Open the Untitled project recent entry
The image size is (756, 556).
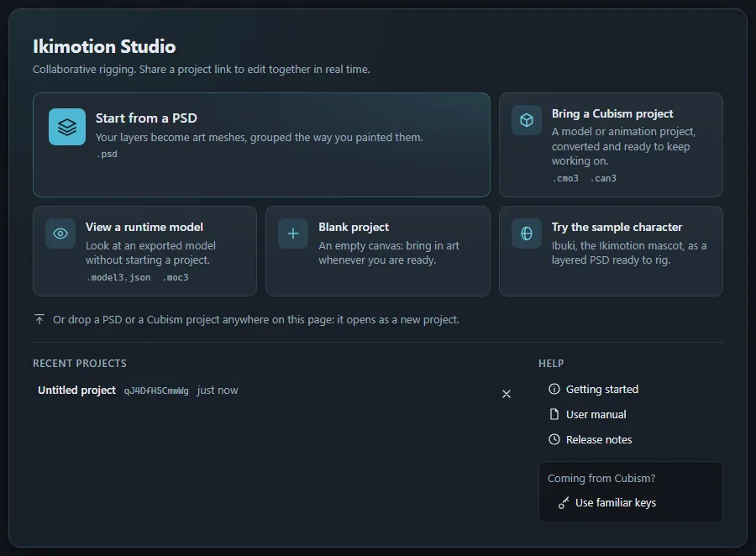[263, 390]
